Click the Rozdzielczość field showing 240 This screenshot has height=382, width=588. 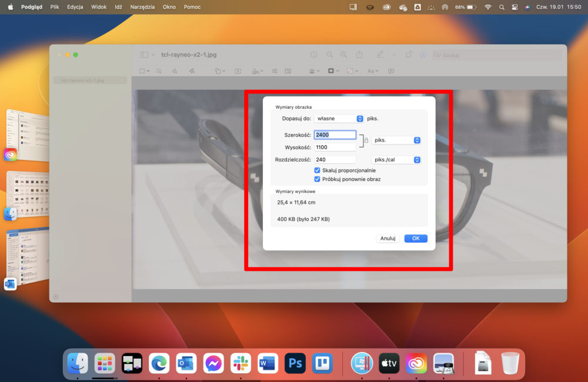[x=335, y=160]
